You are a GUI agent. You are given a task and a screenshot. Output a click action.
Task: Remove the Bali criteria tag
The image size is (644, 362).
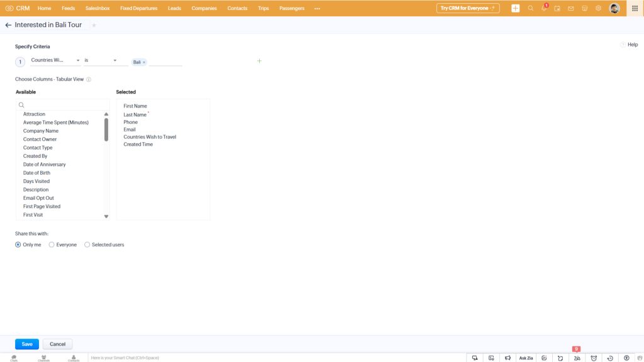(x=144, y=62)
